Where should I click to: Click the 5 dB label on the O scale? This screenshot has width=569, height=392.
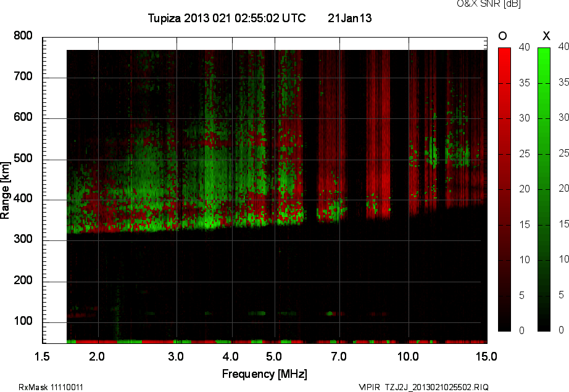click(522, 295)
